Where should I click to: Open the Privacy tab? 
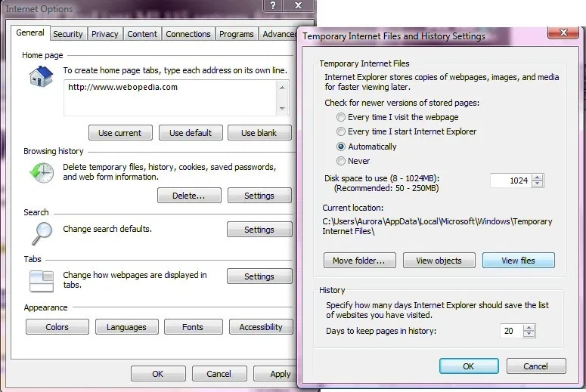(105, 34)
